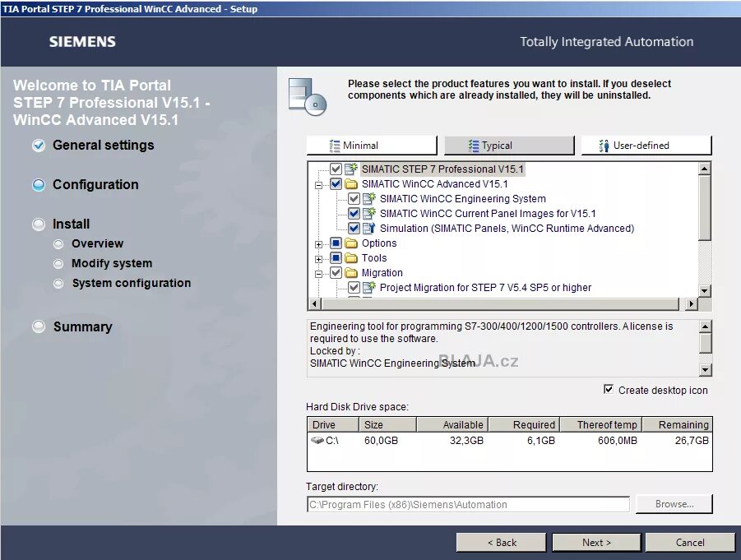Toggle Project Migration for STEP 7 checkbox
The width and height of the screenshot is (741, 560).
click(x=354, y=287)
